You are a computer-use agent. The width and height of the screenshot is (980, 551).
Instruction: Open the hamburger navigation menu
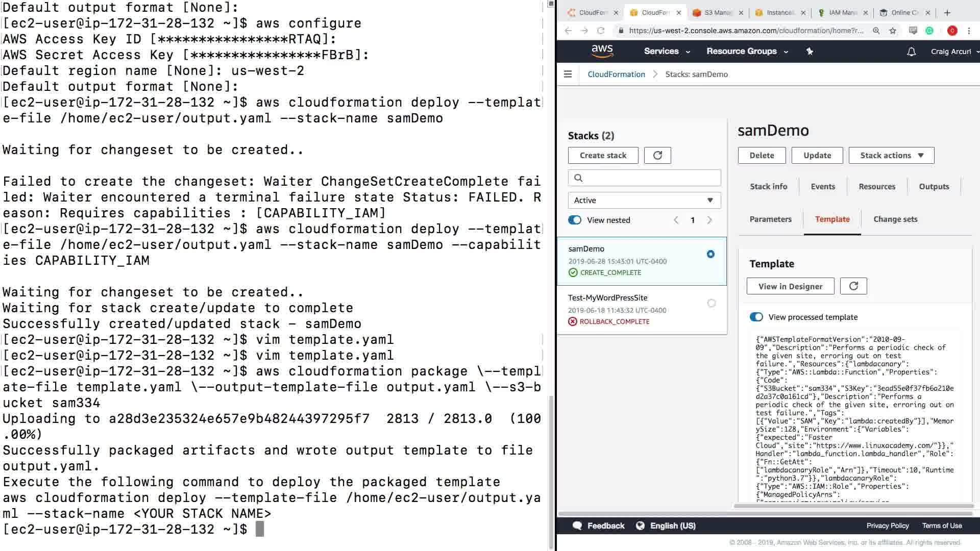(568, 74)
